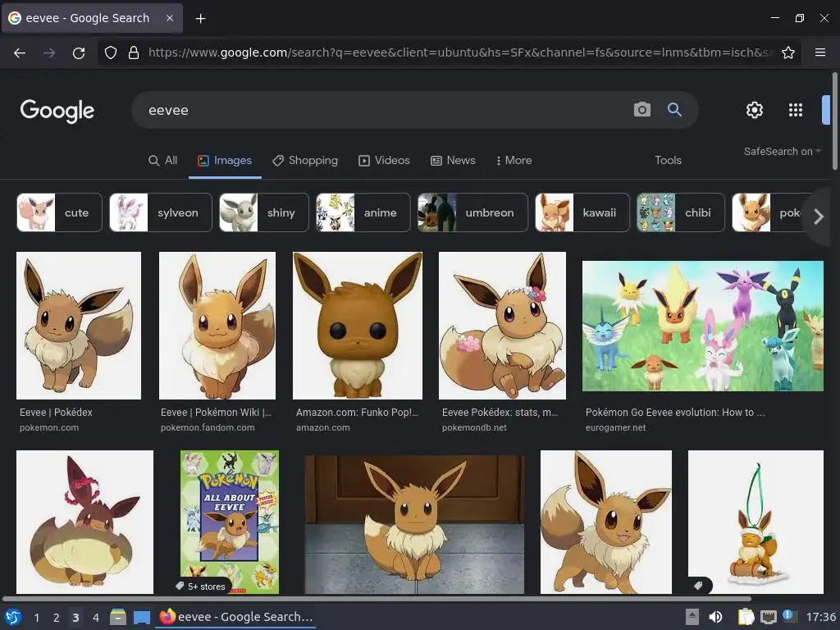This screenshot has height=630, width=840.
Task: Go back to the previous page
Action: coord(20,52)
